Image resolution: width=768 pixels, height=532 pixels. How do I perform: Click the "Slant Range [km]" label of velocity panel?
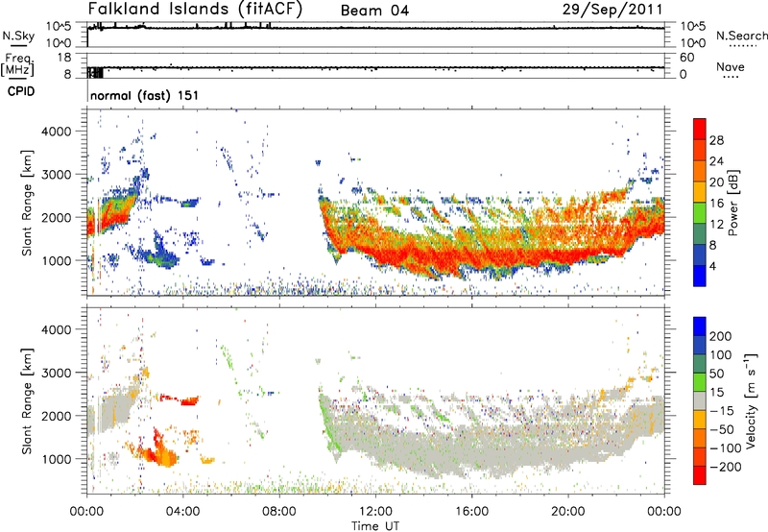pos(27,401)
